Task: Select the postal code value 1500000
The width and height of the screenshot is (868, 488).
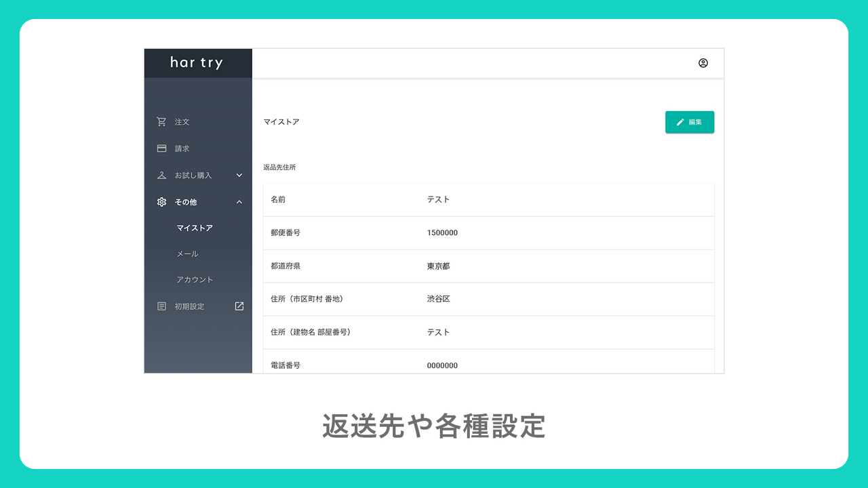Action: pos(443,232)
